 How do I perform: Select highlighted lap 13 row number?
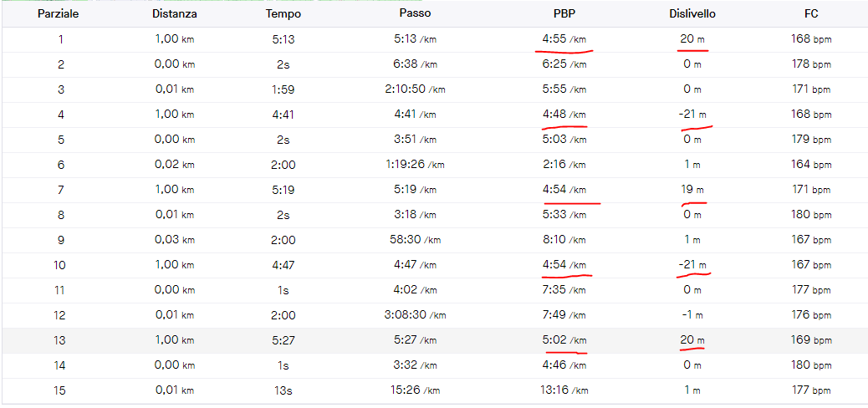point(60,340)
